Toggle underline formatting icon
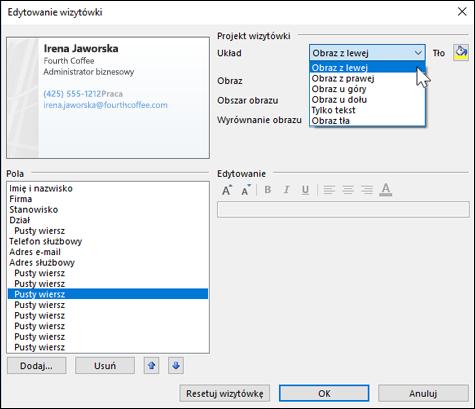Image resolution: width=475 pixels, height=409 pixels. tap(305, 190)
